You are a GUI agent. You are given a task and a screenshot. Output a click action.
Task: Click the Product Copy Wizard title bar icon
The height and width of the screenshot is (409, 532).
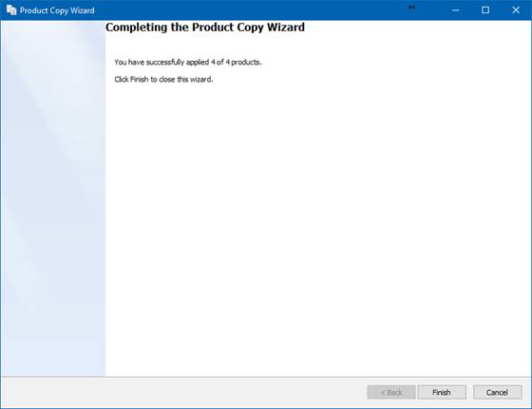pos(11,10)
